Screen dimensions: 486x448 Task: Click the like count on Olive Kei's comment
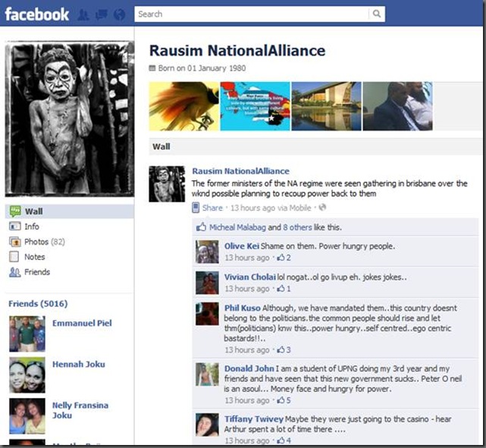click(x=284, y=258)
